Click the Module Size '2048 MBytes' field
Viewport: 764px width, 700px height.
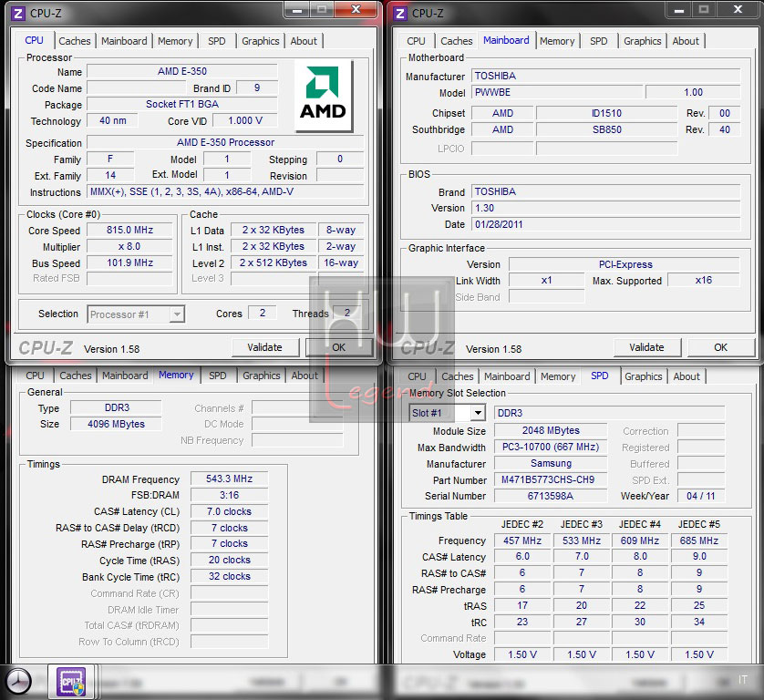coord(551,430)
